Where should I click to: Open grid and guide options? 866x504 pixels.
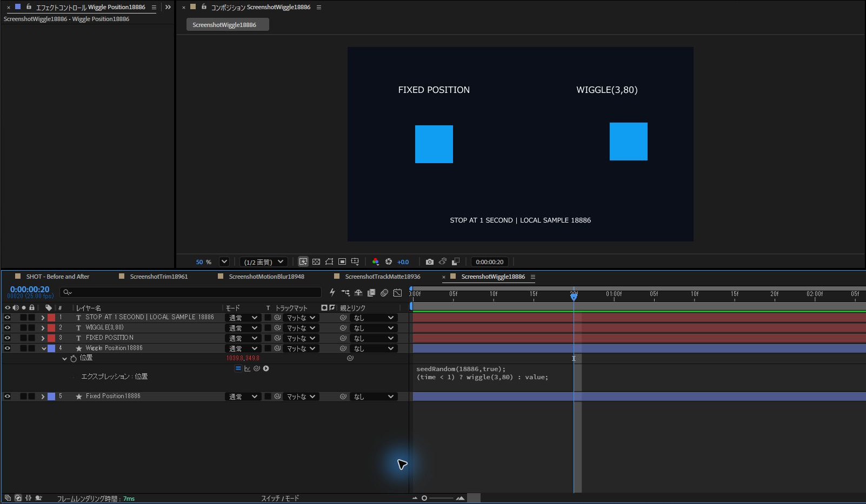355,261
